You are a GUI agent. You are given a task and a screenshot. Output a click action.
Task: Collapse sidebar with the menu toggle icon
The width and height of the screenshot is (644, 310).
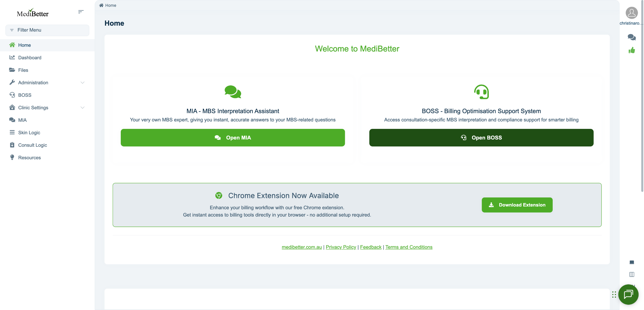pos(81,12)
